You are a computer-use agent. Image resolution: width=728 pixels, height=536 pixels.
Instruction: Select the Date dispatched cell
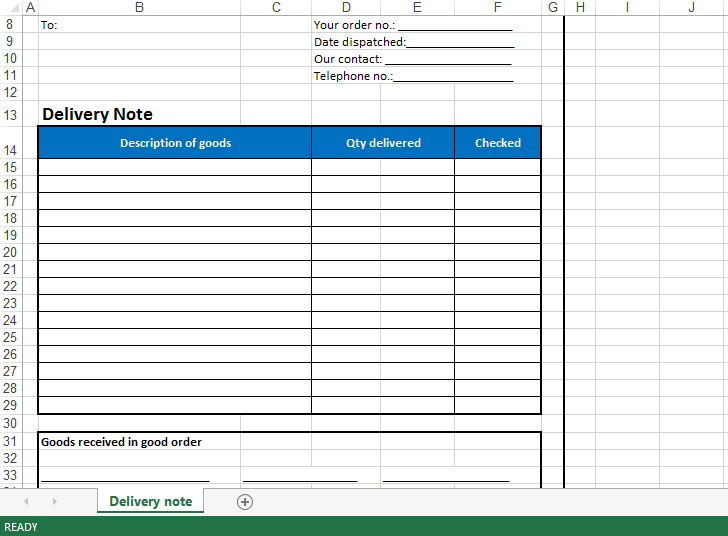tap(359, 42)
